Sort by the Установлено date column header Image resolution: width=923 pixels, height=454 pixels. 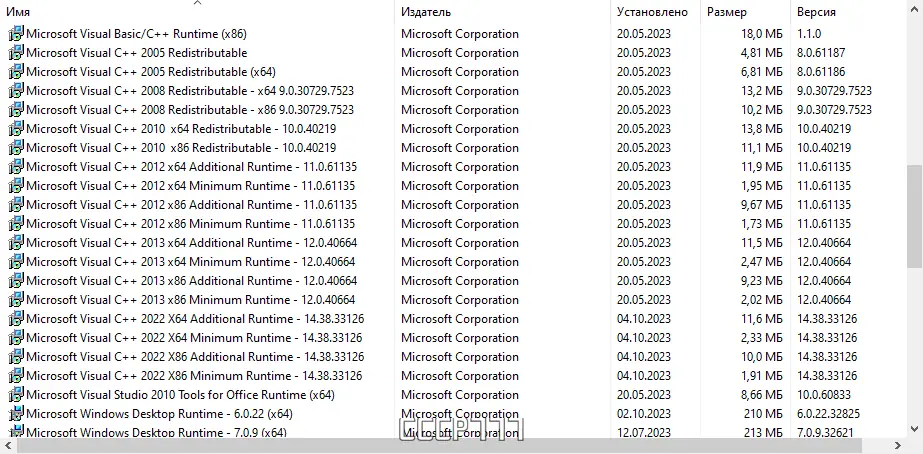pyautogui.click(x=652, y=12)
